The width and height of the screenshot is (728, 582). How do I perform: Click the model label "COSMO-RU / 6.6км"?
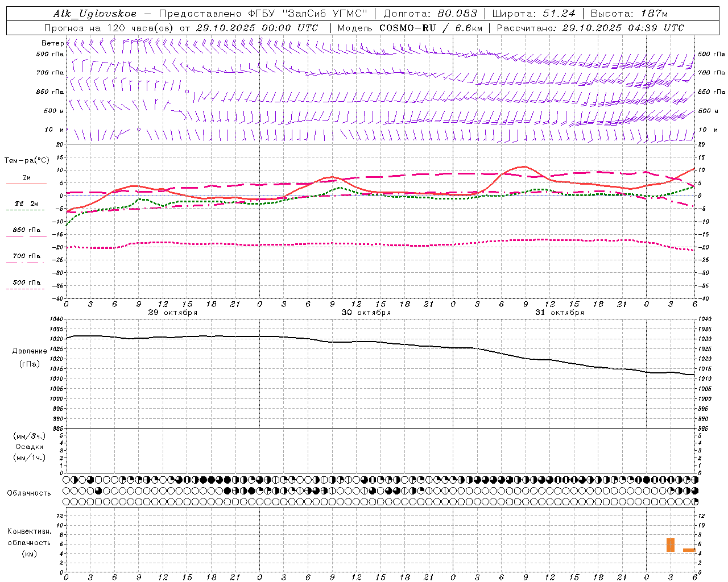click(431, 28)
